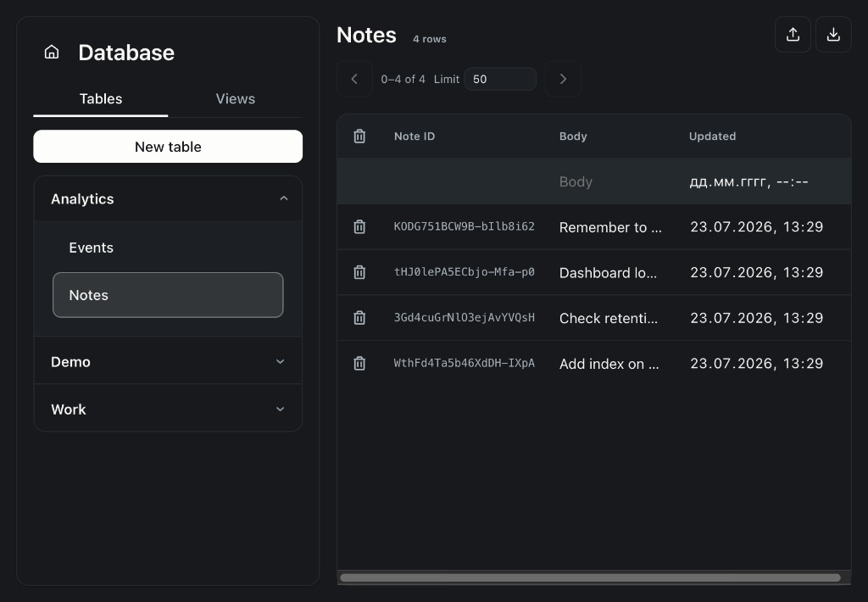Click the Body column header
This screenshot has width=868, height=602.
tap(573, 137)
